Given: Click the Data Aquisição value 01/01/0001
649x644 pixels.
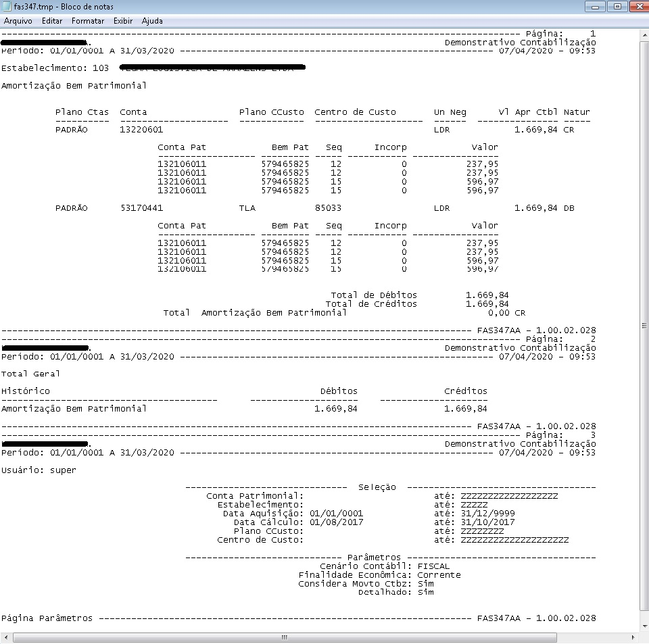Looking at the screenshot, I should (336, 514).
